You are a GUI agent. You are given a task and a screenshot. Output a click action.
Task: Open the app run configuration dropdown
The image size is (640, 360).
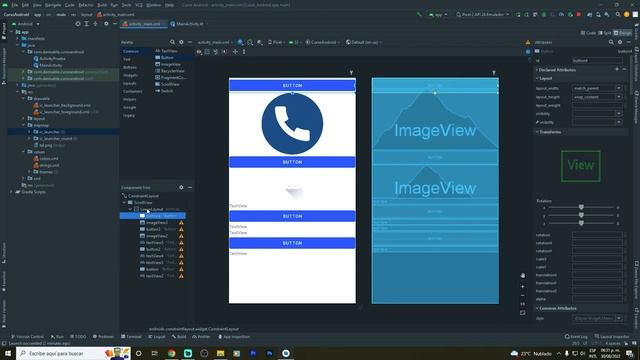tap(438, 14)
